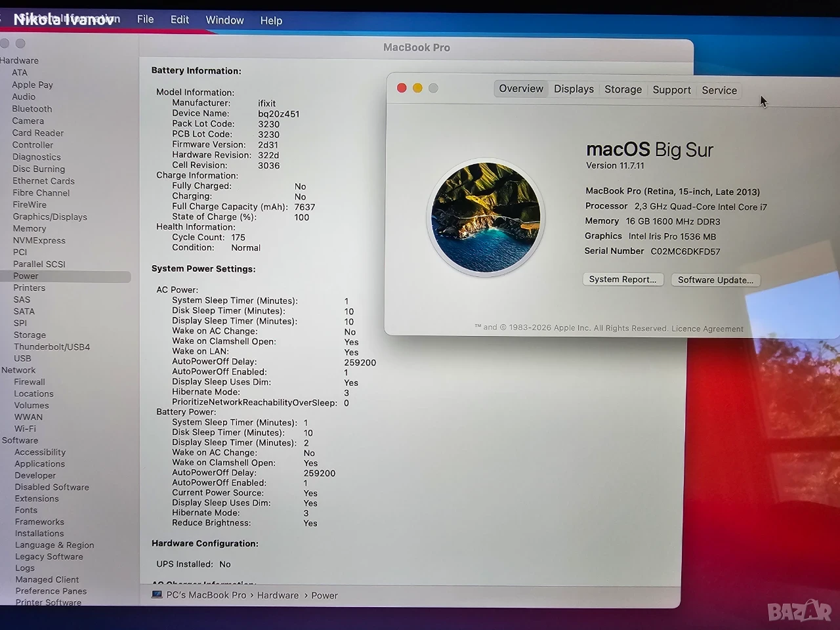Open the Help menu
The height and width of the screenshot is (630, 840).
coord(271,20)
